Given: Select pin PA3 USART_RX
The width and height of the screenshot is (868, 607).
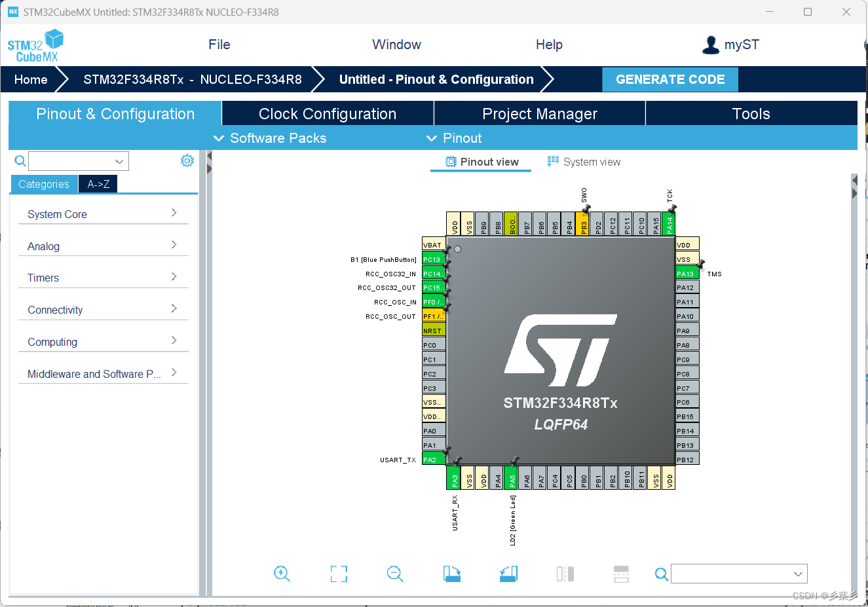Looking at the screenshot, I should 455,477.
